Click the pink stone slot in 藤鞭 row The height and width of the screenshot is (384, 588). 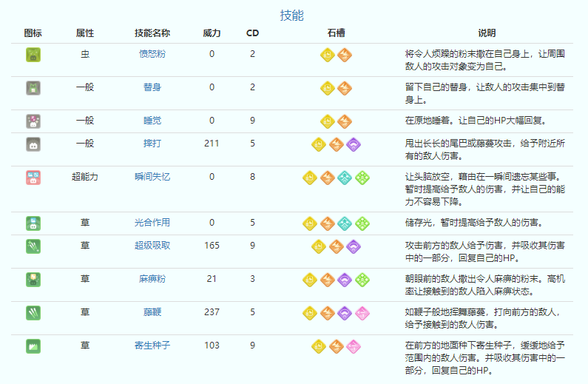coord(362,313)
